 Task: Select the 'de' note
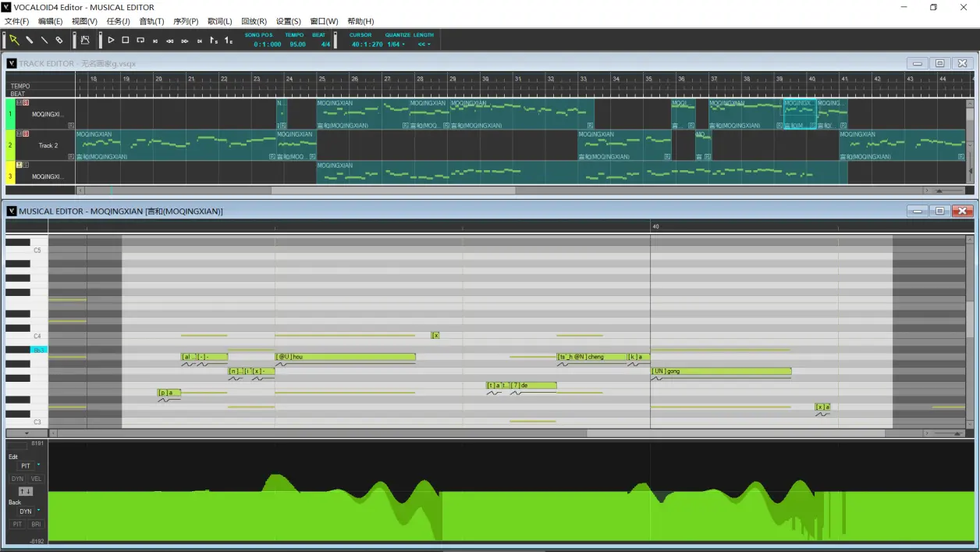(x=533, y=385)
